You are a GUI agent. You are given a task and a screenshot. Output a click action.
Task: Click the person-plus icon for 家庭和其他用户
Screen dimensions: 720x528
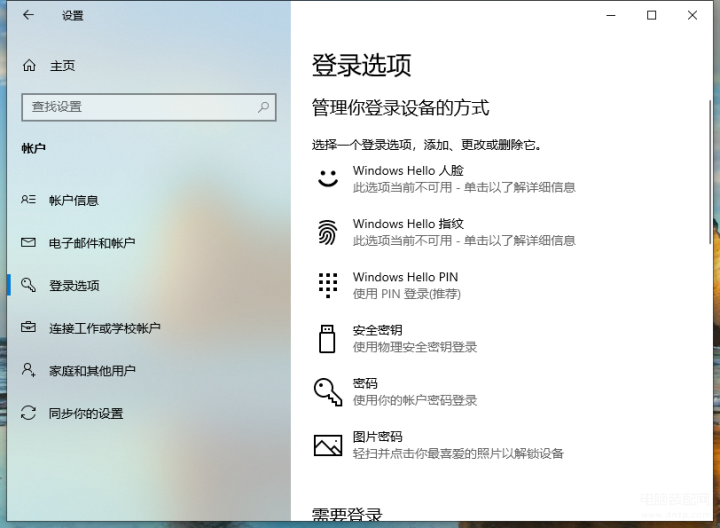[28, 370]
